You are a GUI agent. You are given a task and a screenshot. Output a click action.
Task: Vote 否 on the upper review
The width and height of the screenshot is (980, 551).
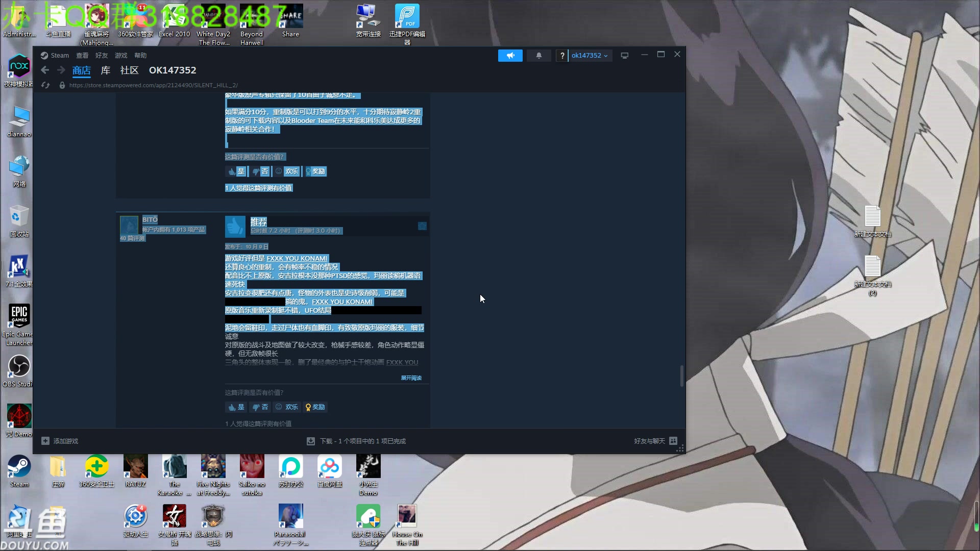[260, 171]
